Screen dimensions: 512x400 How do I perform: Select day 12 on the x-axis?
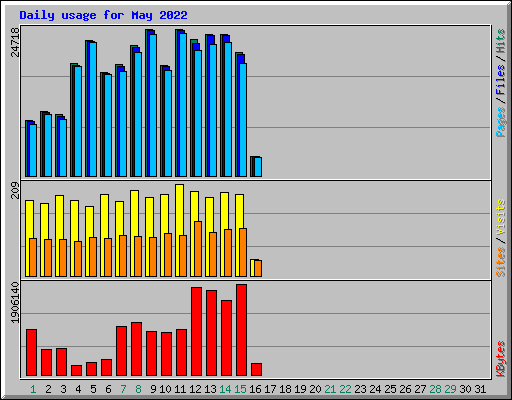pos(195,389)
